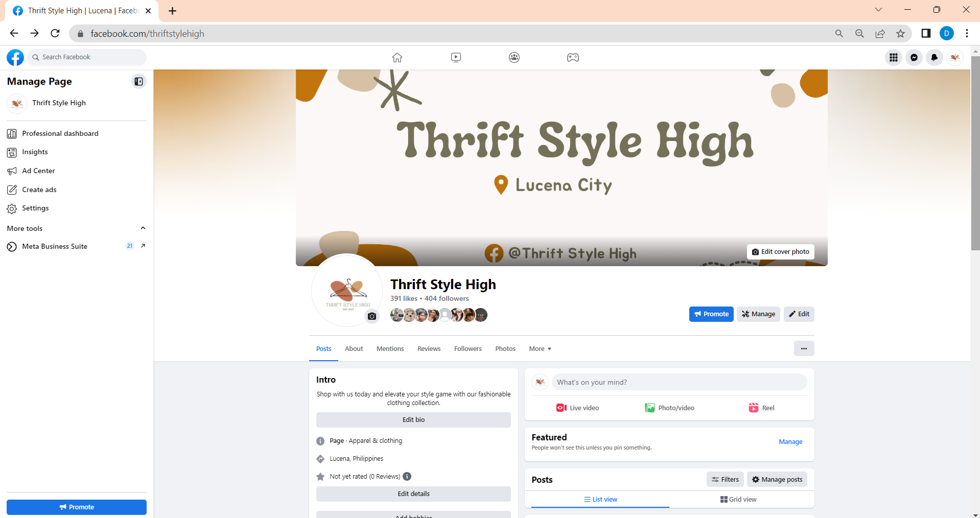Open the three-dot page options button
The image size is (980, 518).
point(804,348)
